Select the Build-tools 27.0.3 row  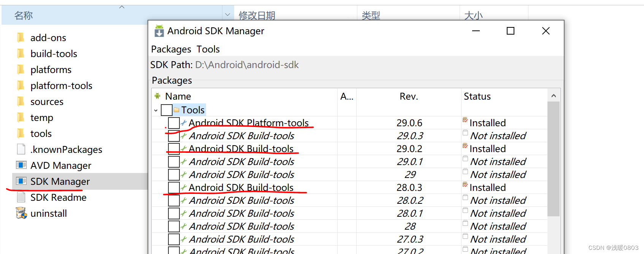coord(349,239)
